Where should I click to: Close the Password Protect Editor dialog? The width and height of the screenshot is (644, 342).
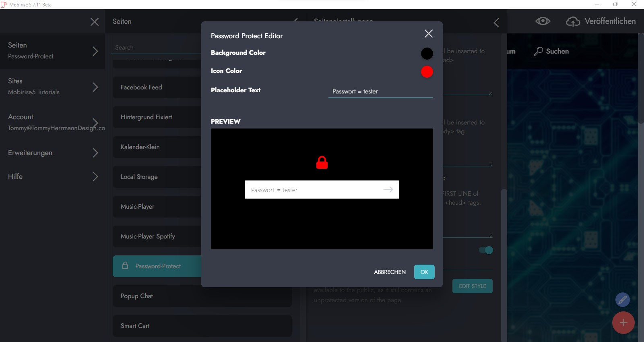429,33
